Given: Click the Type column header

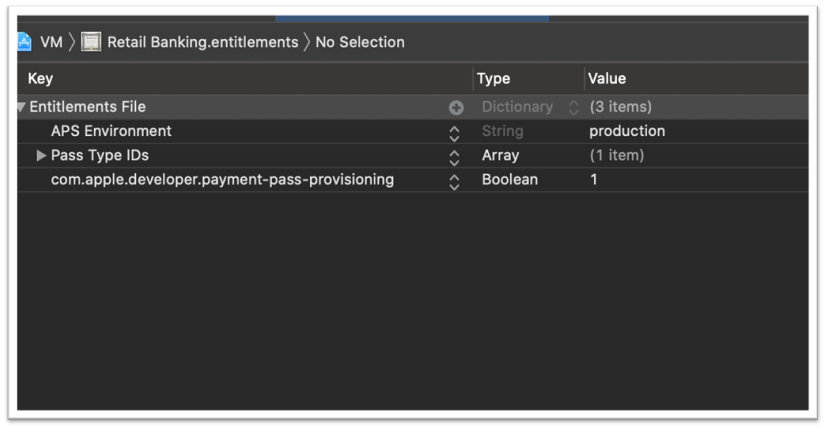Looking at the screenshot, I should [493, 79].
